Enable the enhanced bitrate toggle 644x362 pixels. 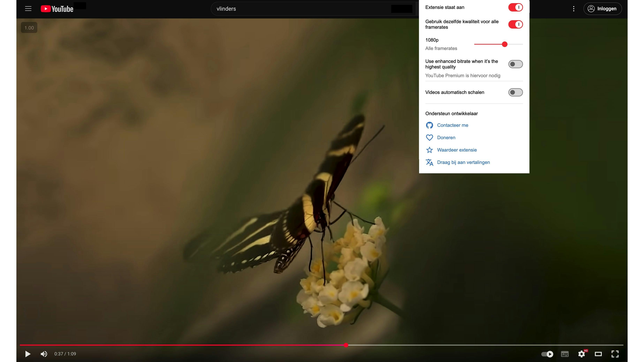click(515, 64)
